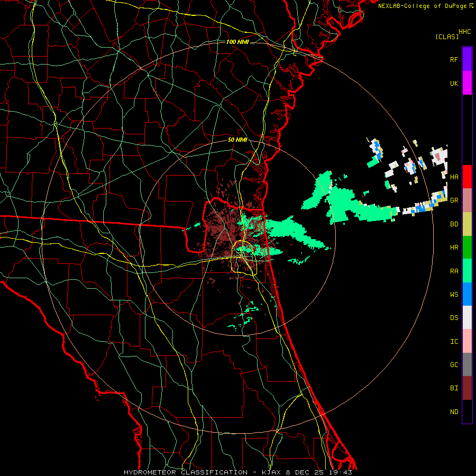Click the DS white legend swatch
476x476 pixels.
tap(467, 317)
